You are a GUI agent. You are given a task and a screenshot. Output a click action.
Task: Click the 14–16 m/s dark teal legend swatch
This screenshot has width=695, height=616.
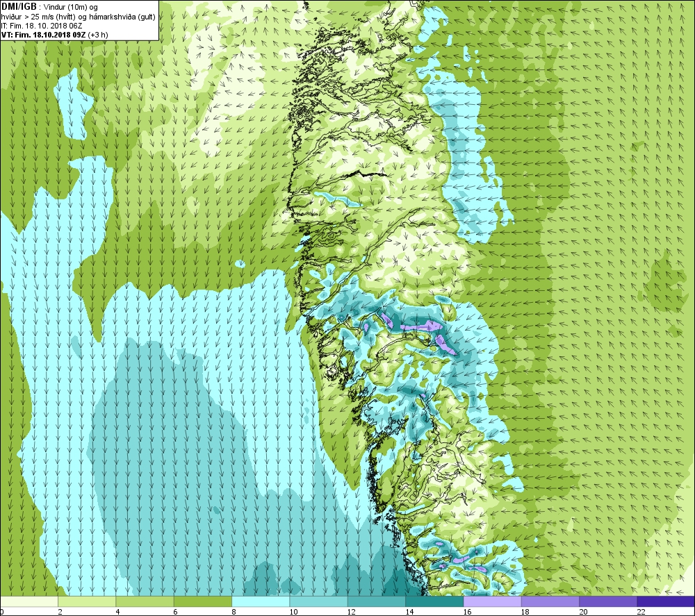coord(434,601)
